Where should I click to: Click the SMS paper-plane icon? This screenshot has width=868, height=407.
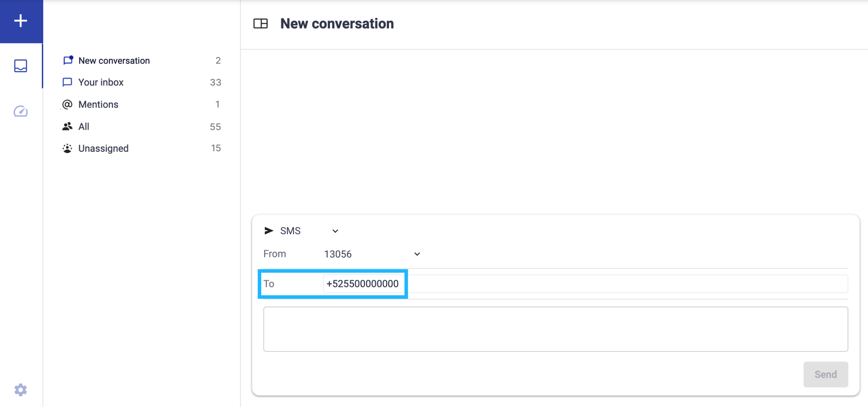(x=269, y=231)
